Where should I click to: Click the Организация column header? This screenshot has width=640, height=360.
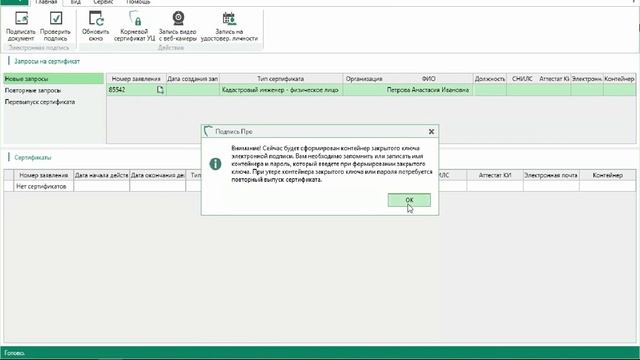point(364,79)
